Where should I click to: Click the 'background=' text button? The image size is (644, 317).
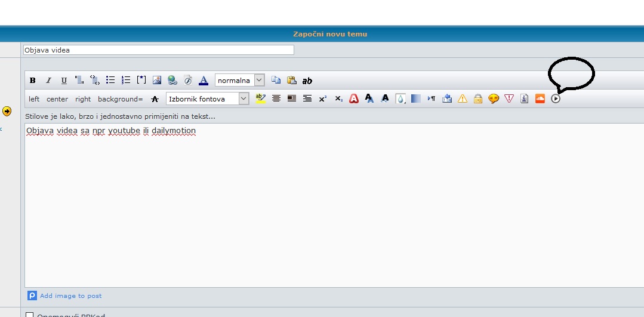[121, 99]
